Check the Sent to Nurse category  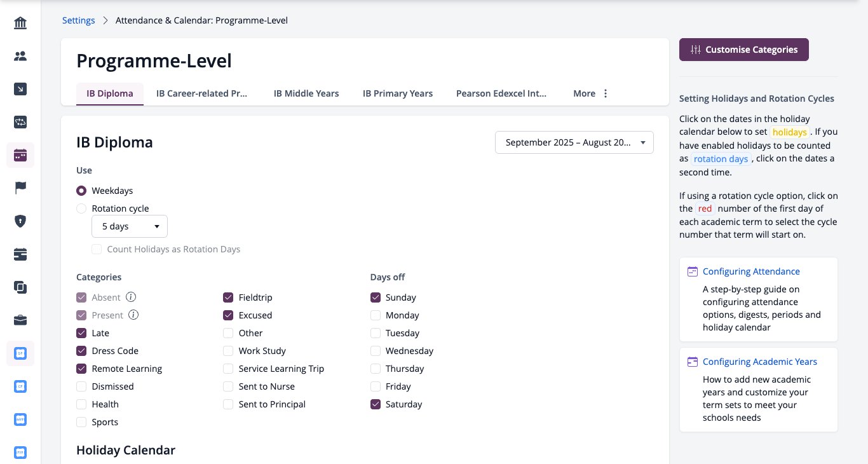click(x=228, y=386)
